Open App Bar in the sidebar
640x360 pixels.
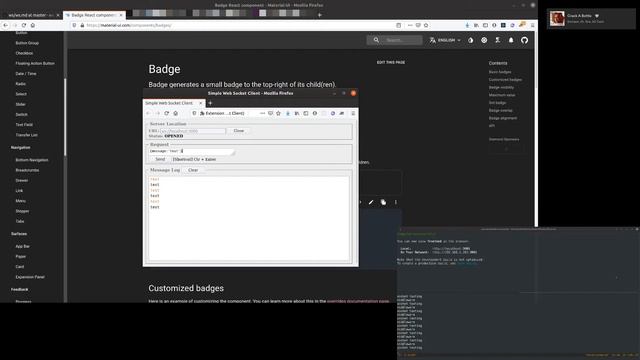22,246
